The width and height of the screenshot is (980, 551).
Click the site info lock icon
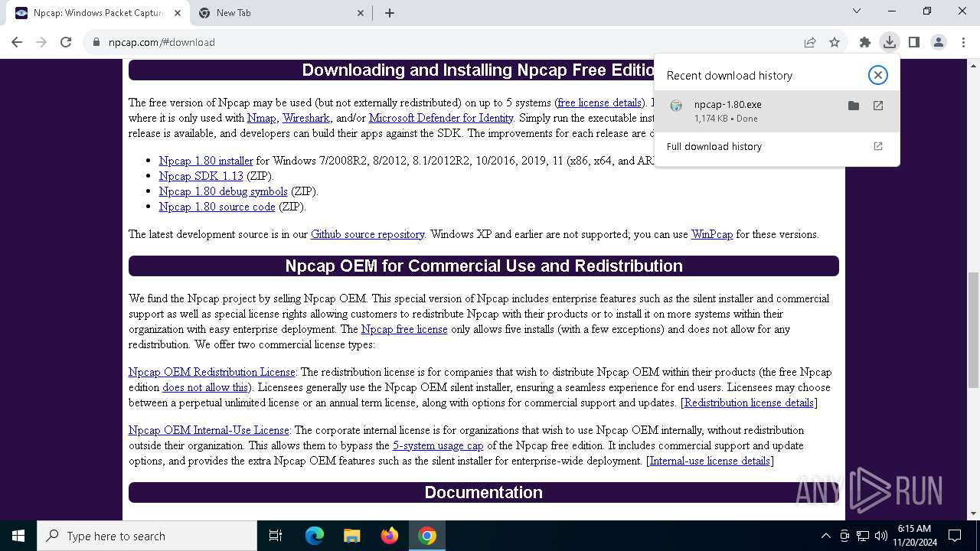tap(96, 42)
